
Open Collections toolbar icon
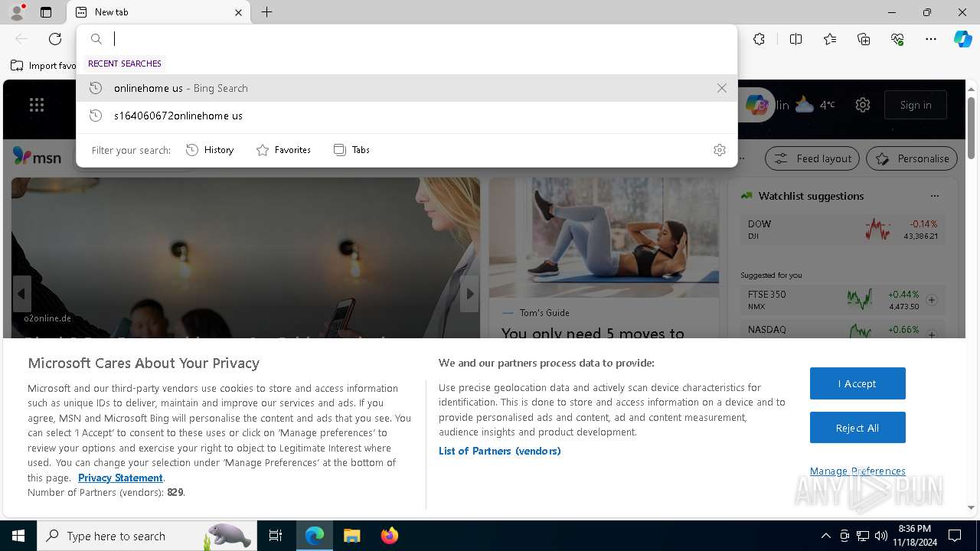[x=864, y=39]
